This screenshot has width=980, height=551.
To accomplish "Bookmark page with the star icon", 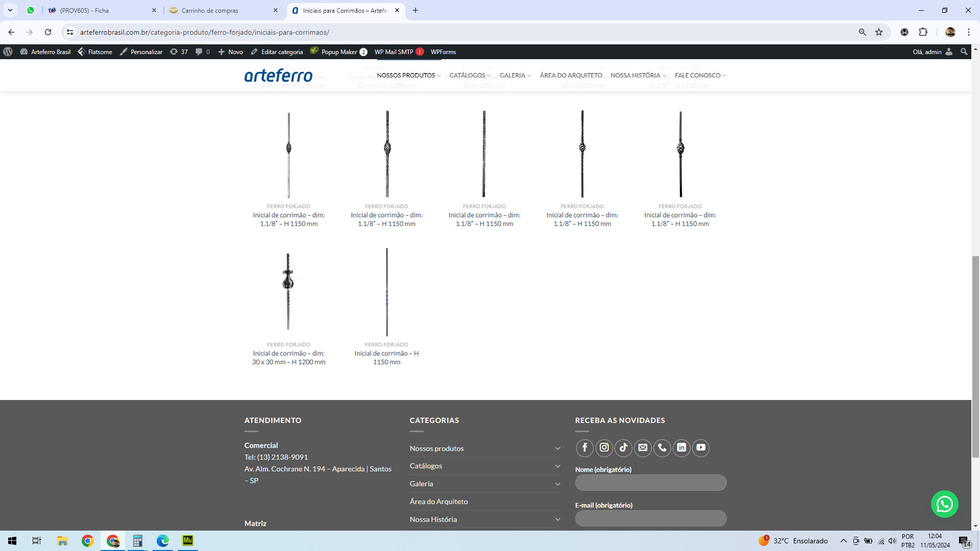I will point(879,32).
